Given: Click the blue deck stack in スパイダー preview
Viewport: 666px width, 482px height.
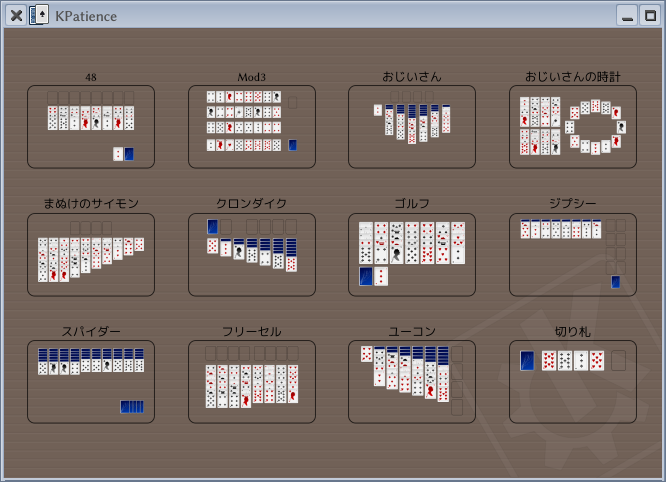Looking at the screenshot, I should pos(132,407).
